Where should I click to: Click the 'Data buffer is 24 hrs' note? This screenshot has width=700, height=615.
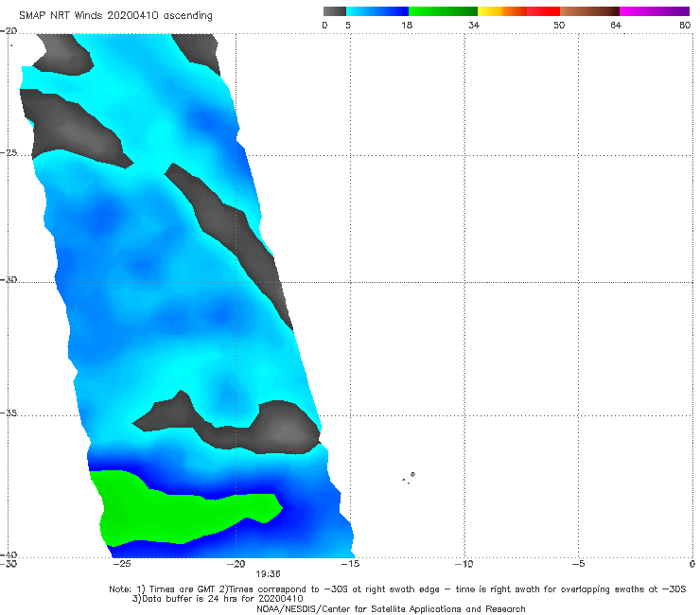click(218, 599)
